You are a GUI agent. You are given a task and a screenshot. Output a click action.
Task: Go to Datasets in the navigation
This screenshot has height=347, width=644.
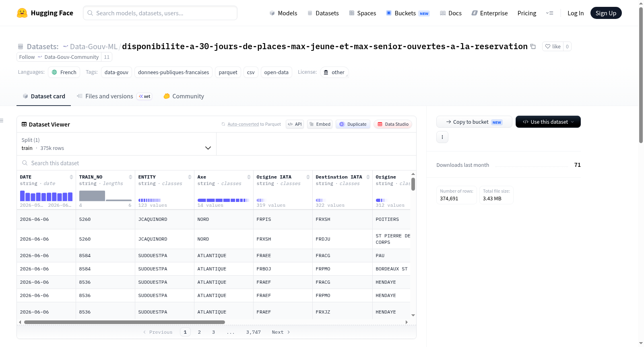tap(323, 13)
